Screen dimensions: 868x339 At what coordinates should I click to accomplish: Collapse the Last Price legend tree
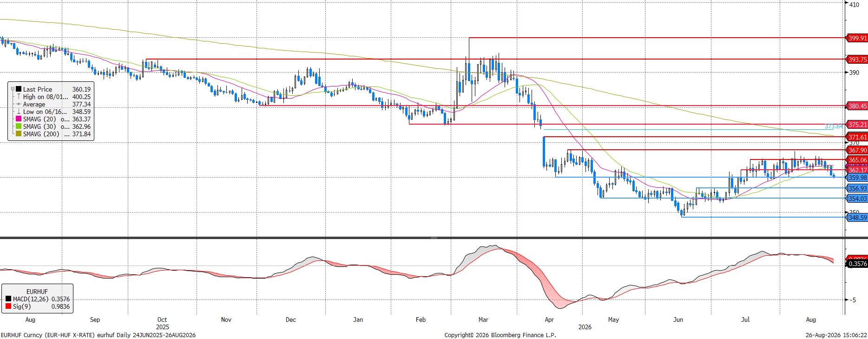(x=13, y=89)
